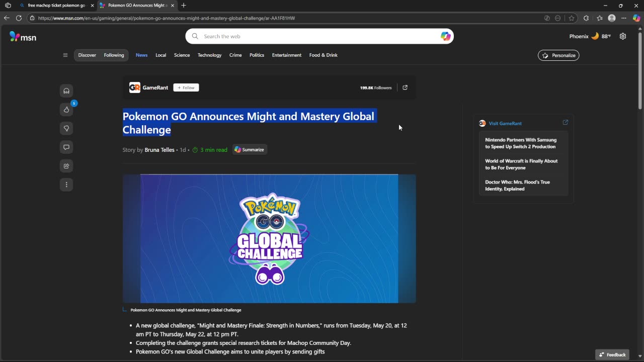Open more actions vertical dots in sidebar
This screenshot has width=644, height=362.
click(x=66, y=185)
